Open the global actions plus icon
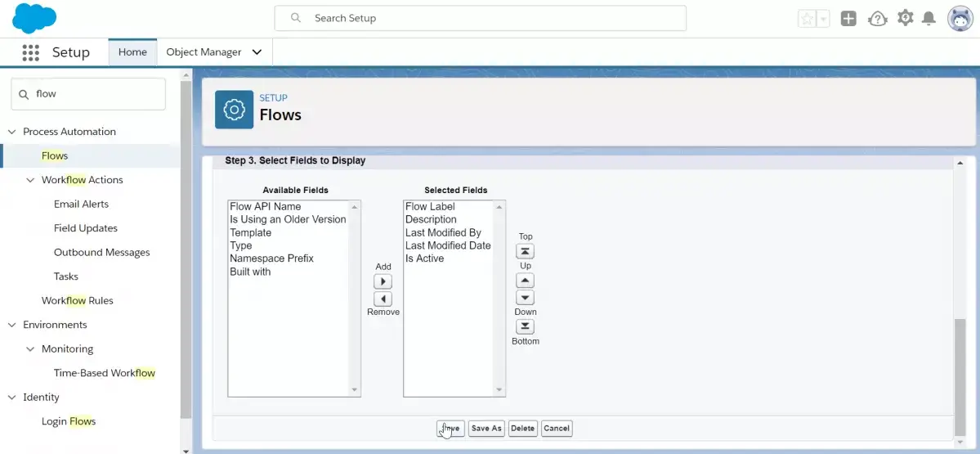 point(848,19)
